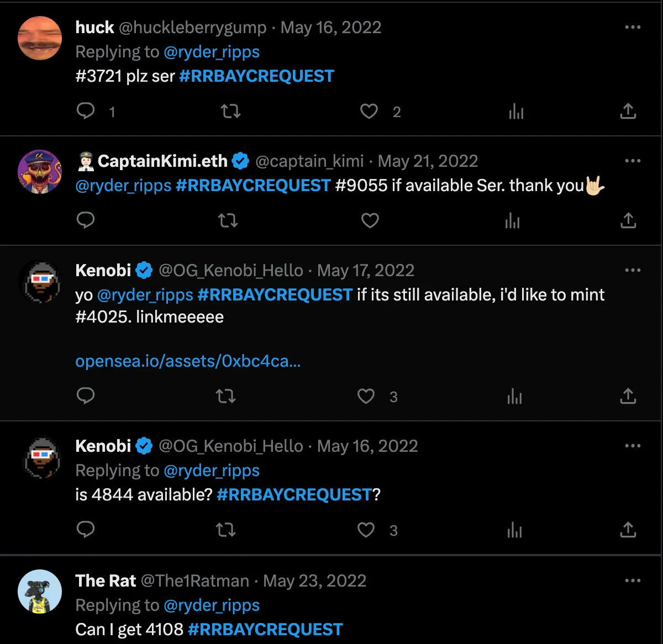Like Kenobi's #4025 mint tweet
This screenshot has height=644, width=663.
366,396
